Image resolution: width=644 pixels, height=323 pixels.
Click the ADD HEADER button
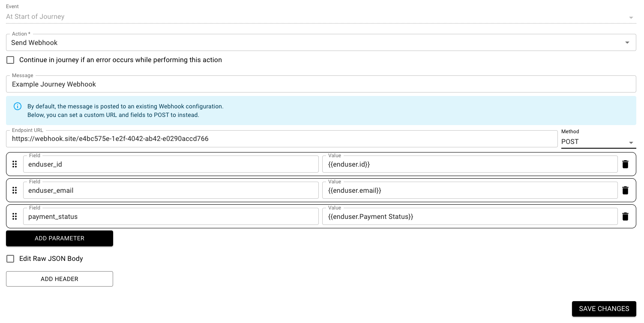pos(60,279)
